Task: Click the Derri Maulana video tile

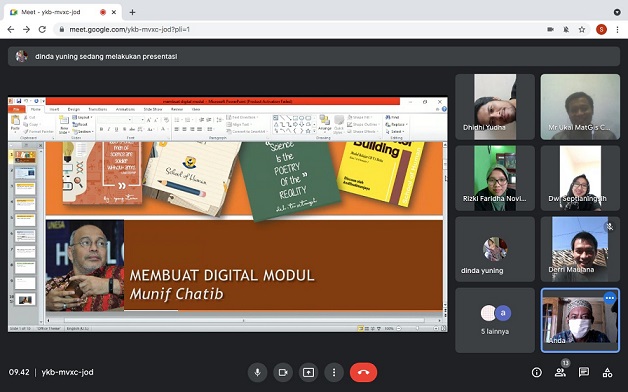Action: click(x=580, y=249)
